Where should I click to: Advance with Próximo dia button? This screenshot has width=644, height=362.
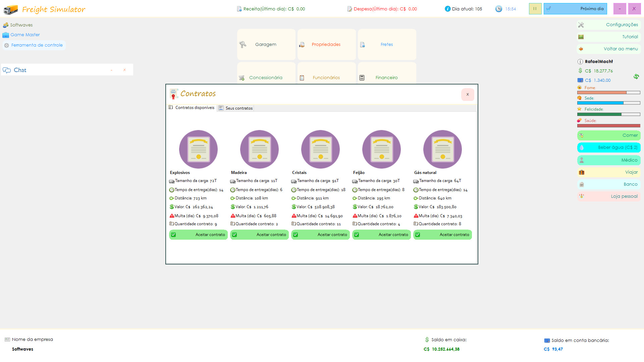[575, 9]
